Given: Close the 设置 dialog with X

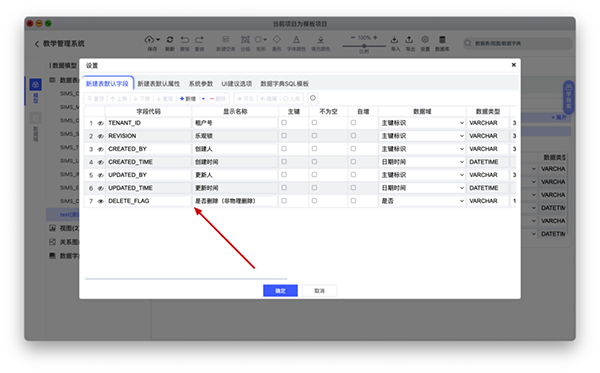Looking at the screenshot, I should 514,65.
